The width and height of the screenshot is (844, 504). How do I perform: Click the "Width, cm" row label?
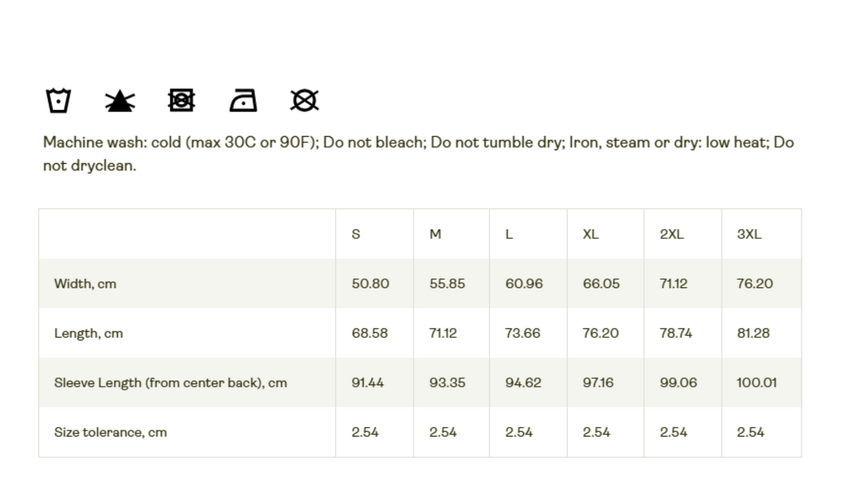(85, 284)
